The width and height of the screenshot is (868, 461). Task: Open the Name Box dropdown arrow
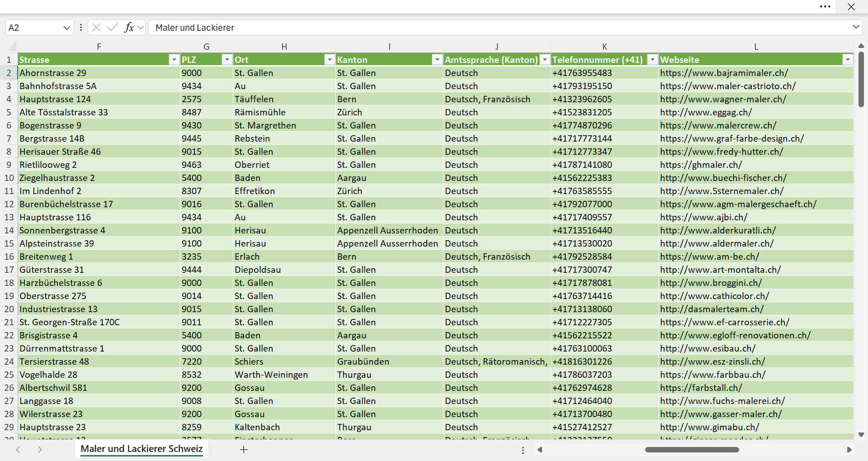tap(66, 28)
